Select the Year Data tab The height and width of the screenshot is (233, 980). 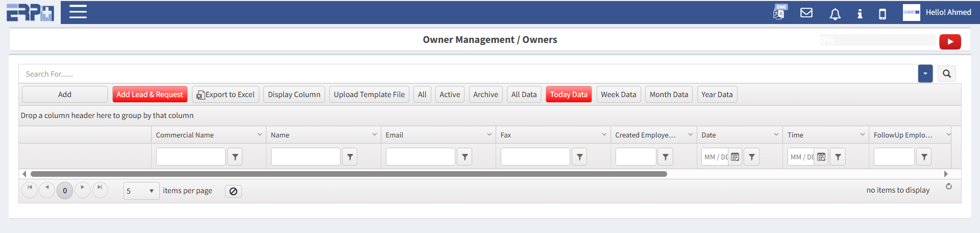point(717,95)
